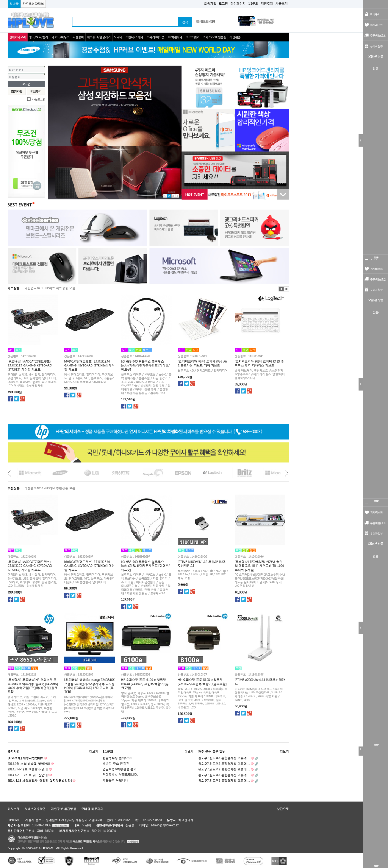The height and width of the screenshot is (868, 388).
Task: Show previous brand logos with left chevron
Action: (x=9, y=473)
